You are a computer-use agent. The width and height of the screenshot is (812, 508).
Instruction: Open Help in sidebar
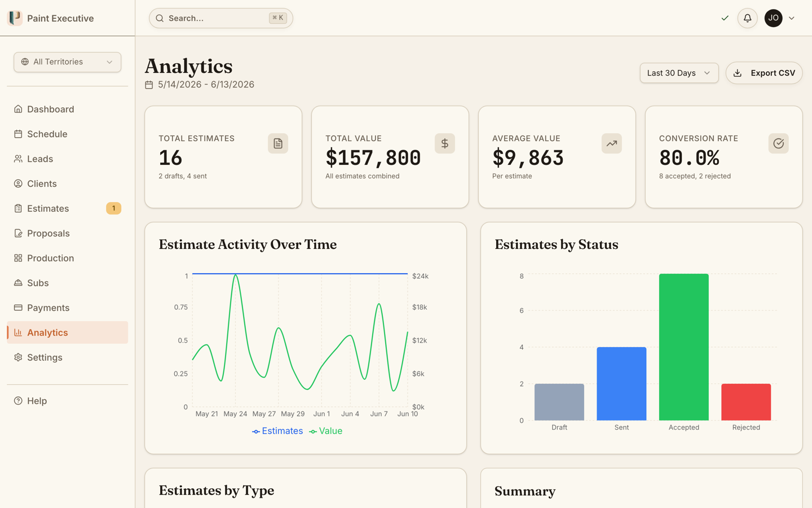[x=67, y=401]
